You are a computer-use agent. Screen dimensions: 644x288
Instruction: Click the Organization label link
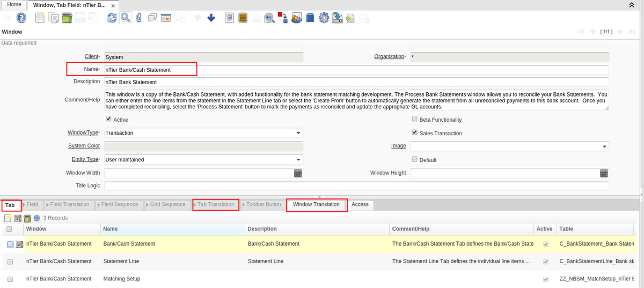point(389,56)
